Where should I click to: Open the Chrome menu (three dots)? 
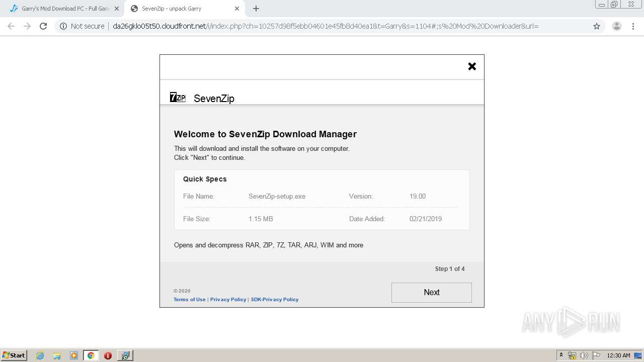pos(633,26)
